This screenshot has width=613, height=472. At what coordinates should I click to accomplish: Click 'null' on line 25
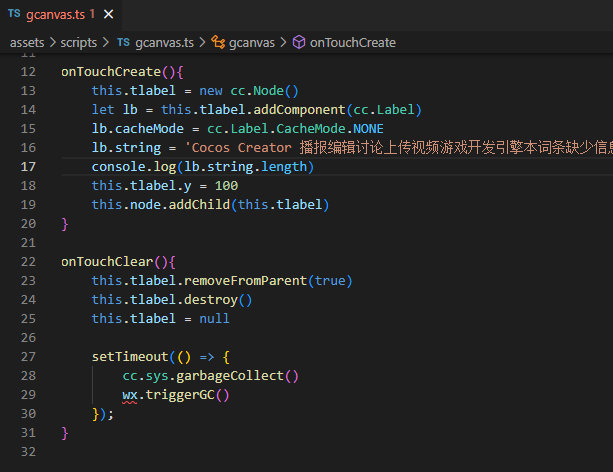click(x=214, y=319)
